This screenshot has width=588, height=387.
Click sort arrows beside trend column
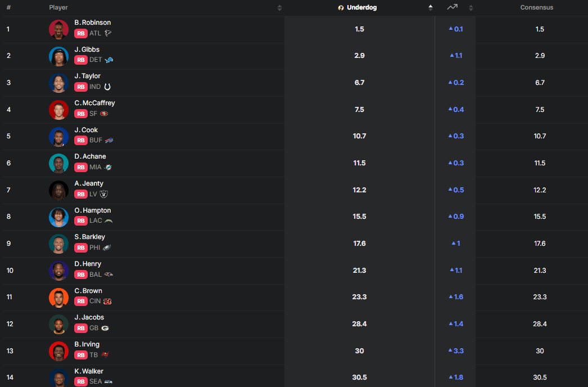(x=471, y=8)
